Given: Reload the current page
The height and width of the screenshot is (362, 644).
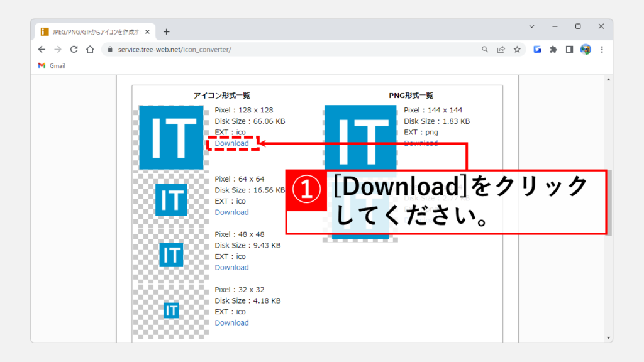Looking at the screenshot, I should [x=74, y=50].
